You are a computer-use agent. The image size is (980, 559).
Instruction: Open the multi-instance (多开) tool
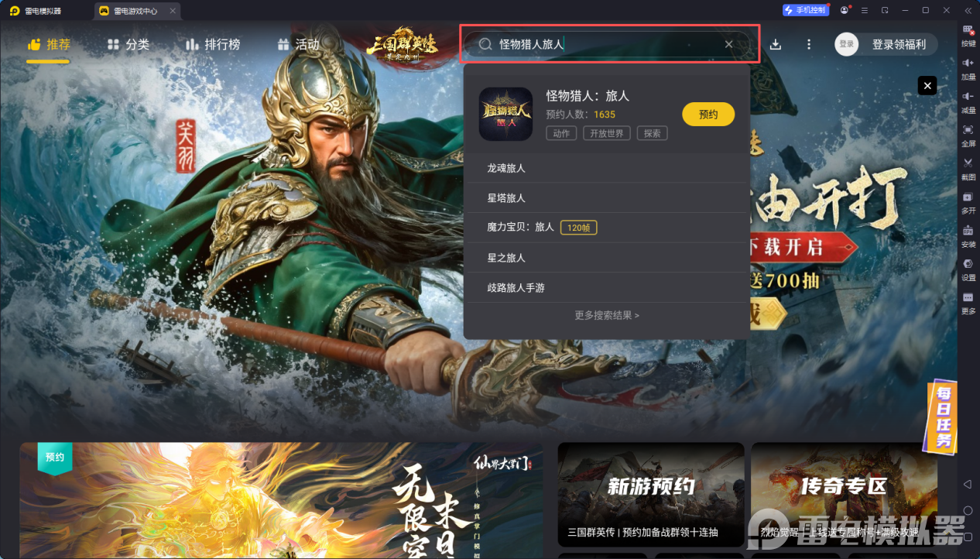(x=968, y=201)
